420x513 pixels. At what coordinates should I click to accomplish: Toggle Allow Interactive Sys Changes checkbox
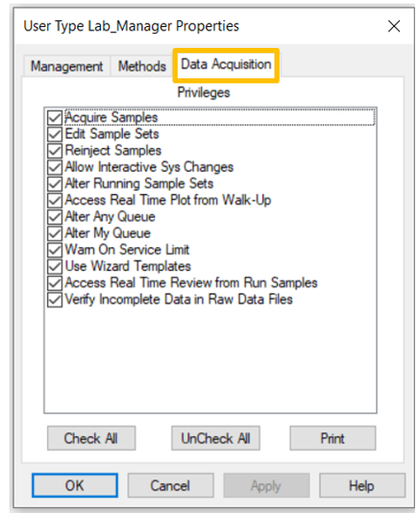tap(55, 167)
